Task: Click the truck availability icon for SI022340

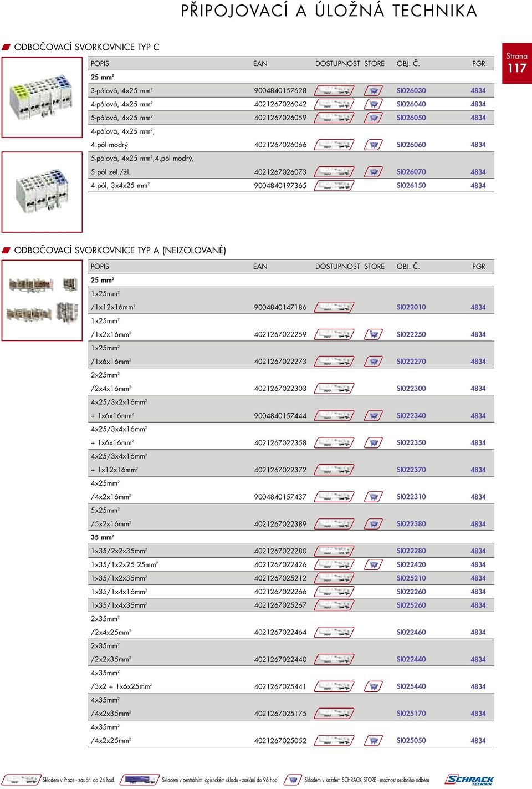Action: pyautogui.click(x=334, y=416)
